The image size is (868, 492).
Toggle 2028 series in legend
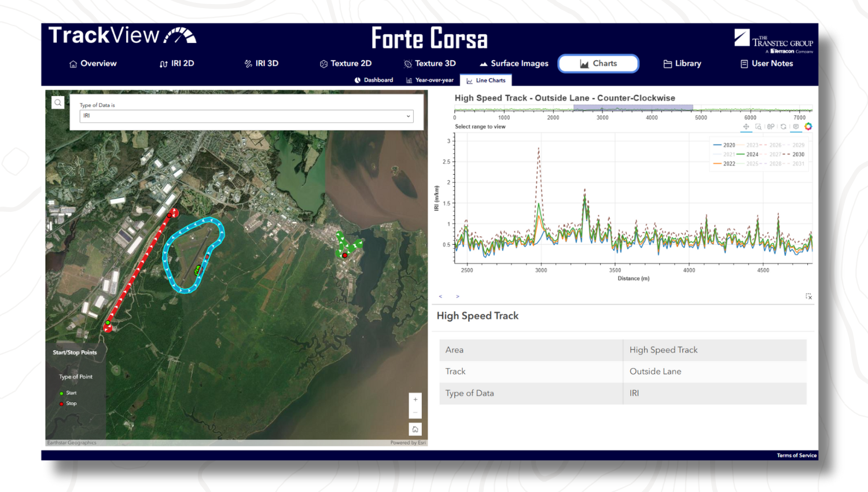pyautogui.click(x=770, y=164)
